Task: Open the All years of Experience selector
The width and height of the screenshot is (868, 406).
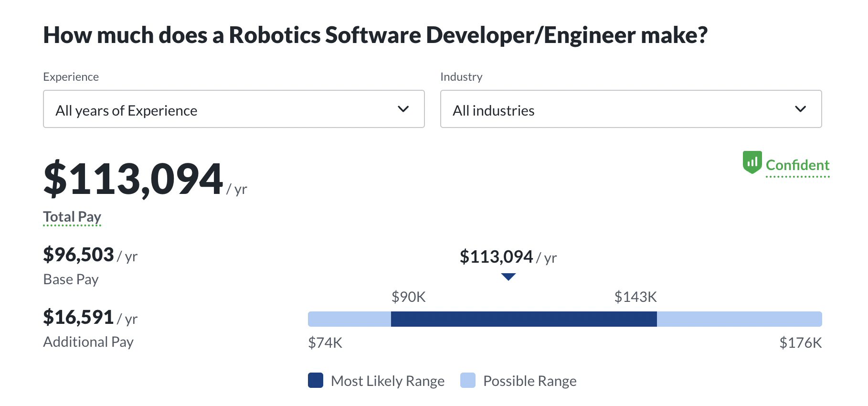Action: 233,109
